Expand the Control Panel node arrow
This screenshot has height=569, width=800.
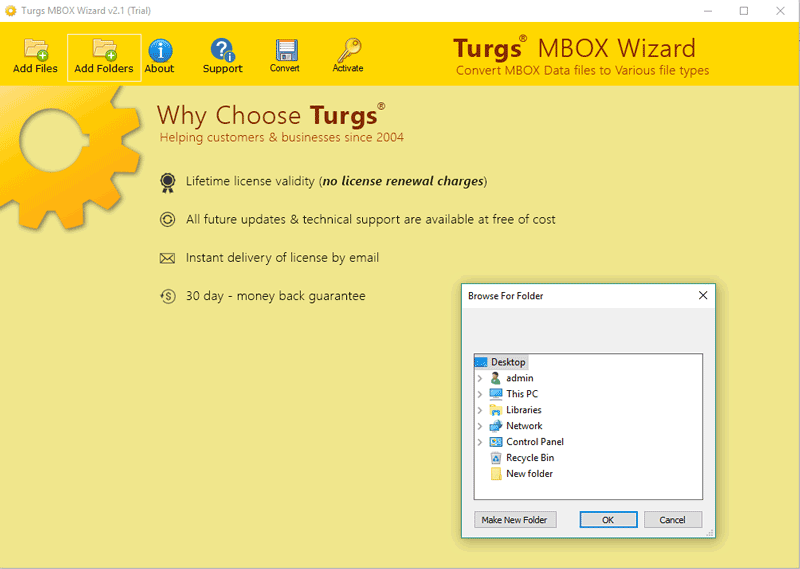(480, 442)
